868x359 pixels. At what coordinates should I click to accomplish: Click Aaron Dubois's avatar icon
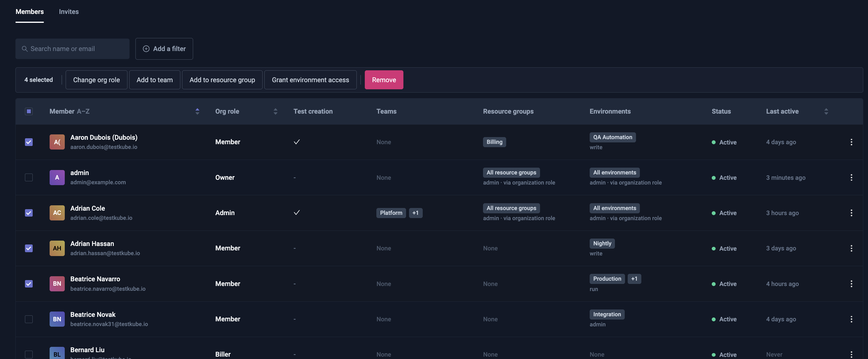[57, 142]
